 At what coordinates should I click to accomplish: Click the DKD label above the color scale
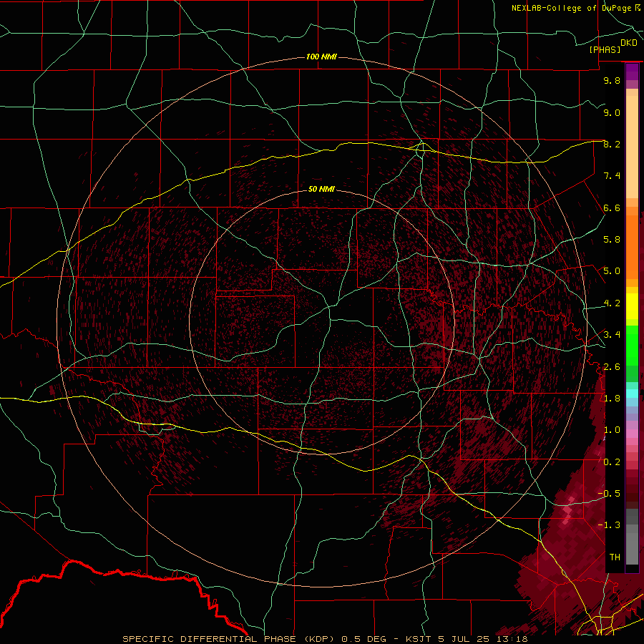point(629,42)
